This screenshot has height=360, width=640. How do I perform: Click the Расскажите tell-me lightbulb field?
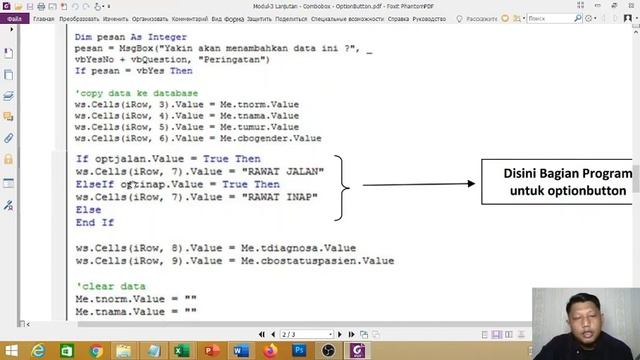point(476,19)
